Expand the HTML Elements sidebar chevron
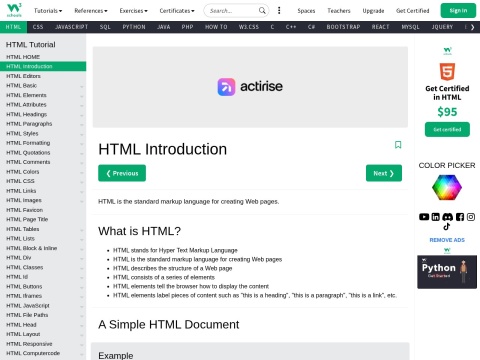The width and height of the screenshot is (480, 360). (82, 96)
